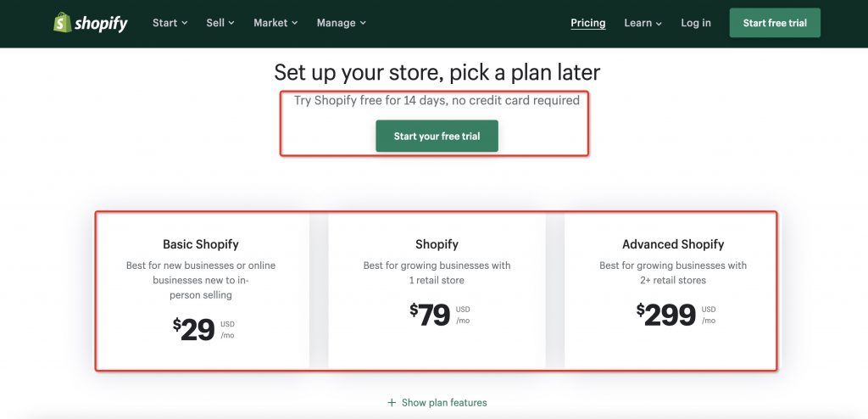Expand the Start dropdown menu
This screenshot has height=419, width=868.
tap(170, 23)
